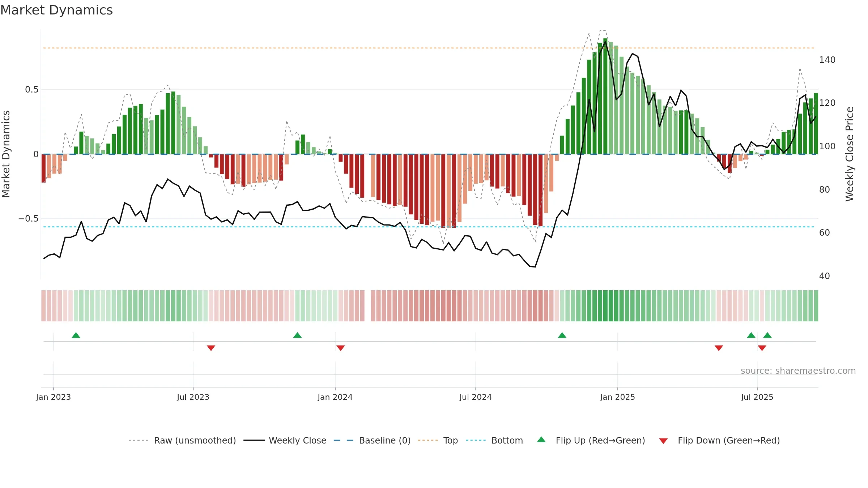
Task: Toggle Flip Up (Red→Green) legend item
Action: pyautogui.click(x=591, y=440)
